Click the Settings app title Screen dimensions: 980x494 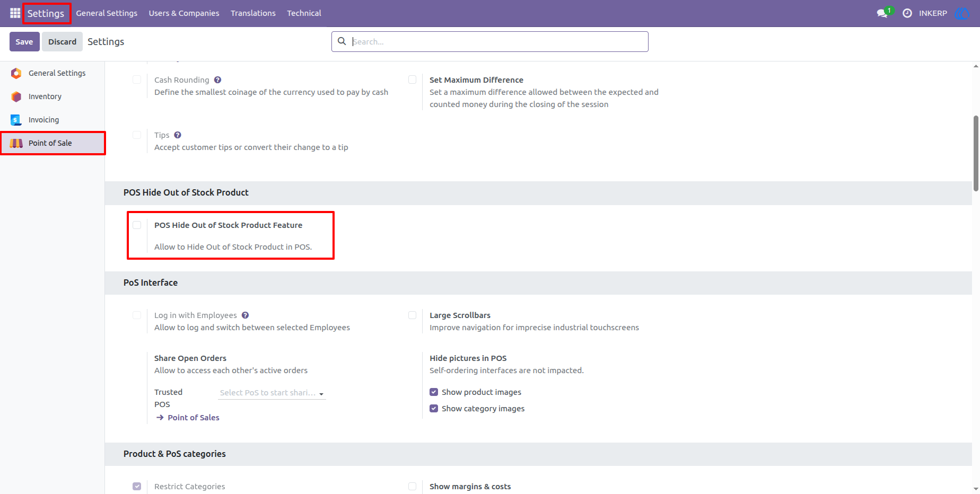pyautogui.click(x=46, y=13)
